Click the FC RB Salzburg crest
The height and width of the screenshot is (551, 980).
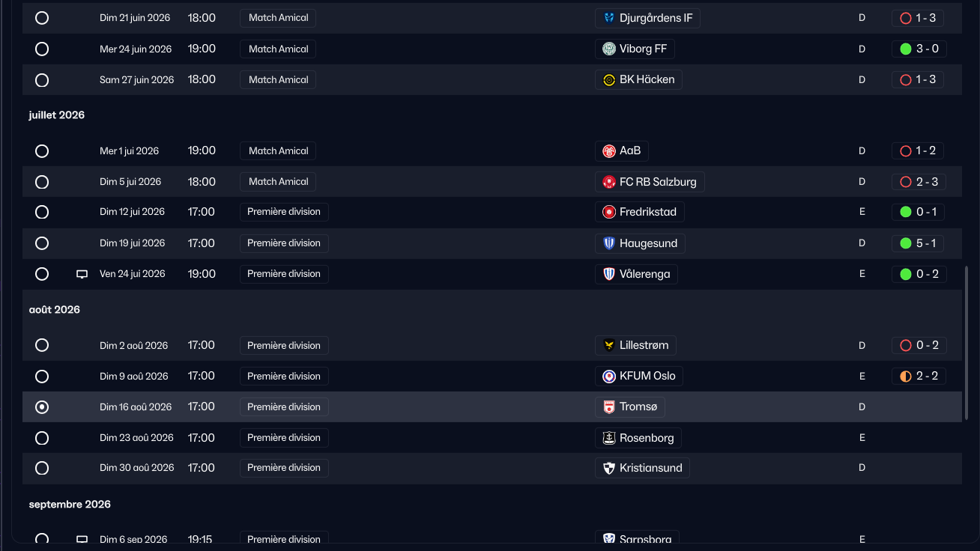point(609,182)
